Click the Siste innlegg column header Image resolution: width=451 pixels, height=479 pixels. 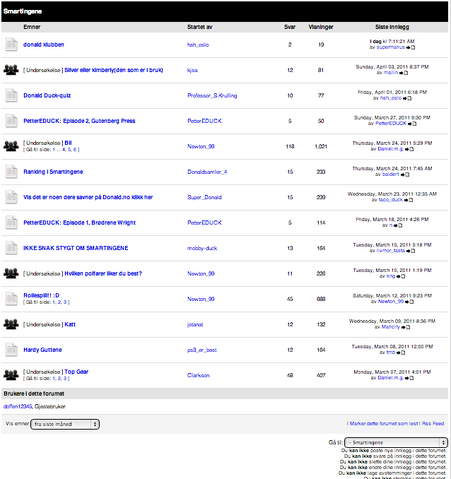[392, 27]
